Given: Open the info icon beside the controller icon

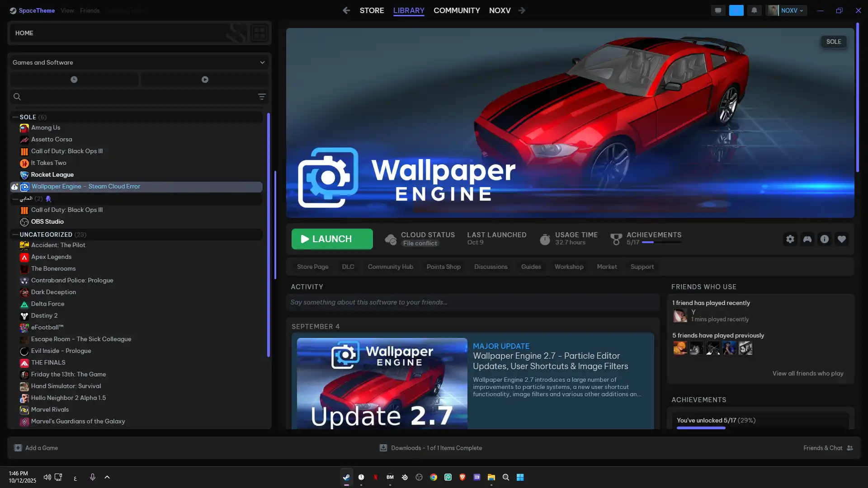Looking at the screenshot, I should 824,239.
